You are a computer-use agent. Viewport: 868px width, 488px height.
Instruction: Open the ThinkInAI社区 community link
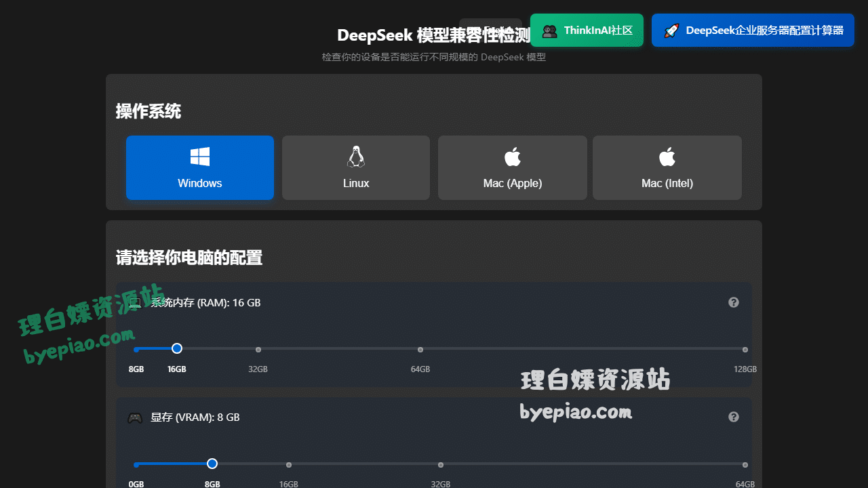[587, 30]
